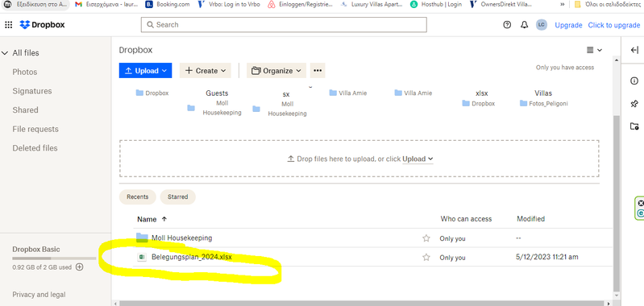This screenshot has width=644, height=306.
Task: Open the Vrbo Log in bookmark
Action: coord(229,5)
